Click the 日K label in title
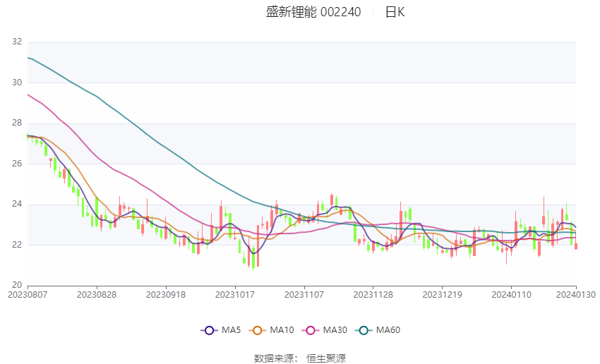The width and height of the screenshot is (600, 364). click(x=395, y=12)
